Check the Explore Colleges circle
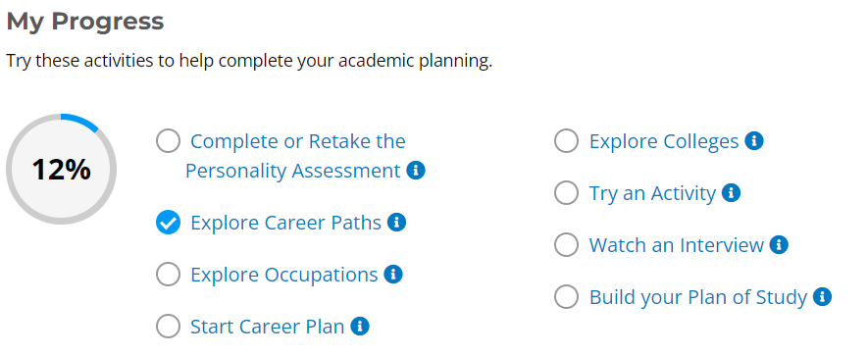Viewport: 868px width, 356px height. click(x=566, y=141)
